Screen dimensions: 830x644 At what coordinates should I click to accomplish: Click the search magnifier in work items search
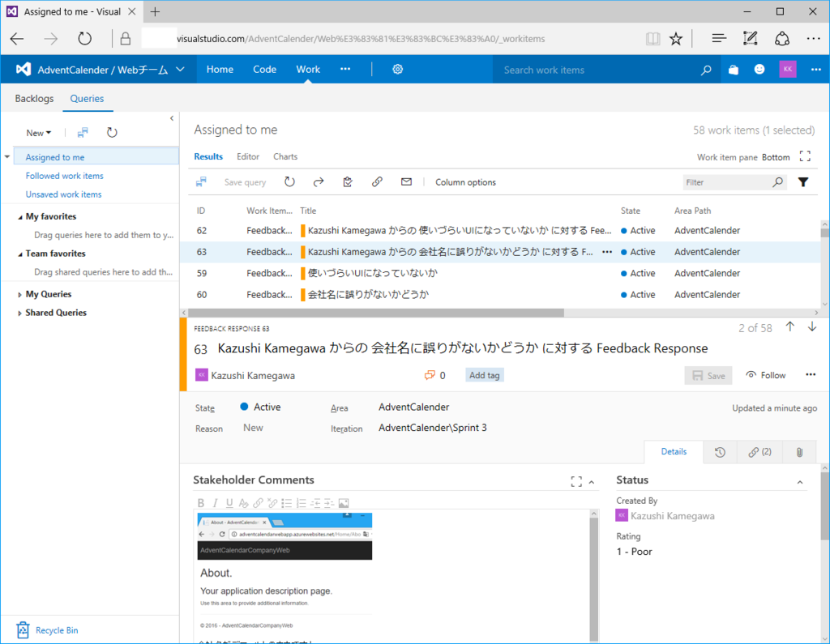[706, 70]
